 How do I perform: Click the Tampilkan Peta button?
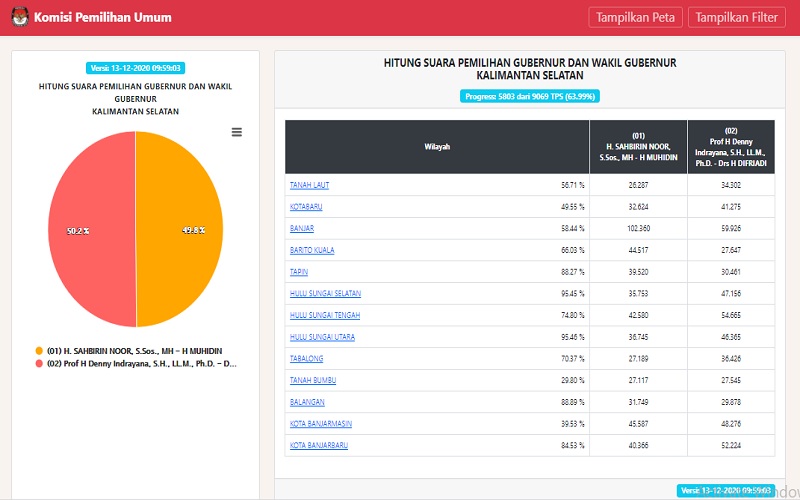[635, 17]
